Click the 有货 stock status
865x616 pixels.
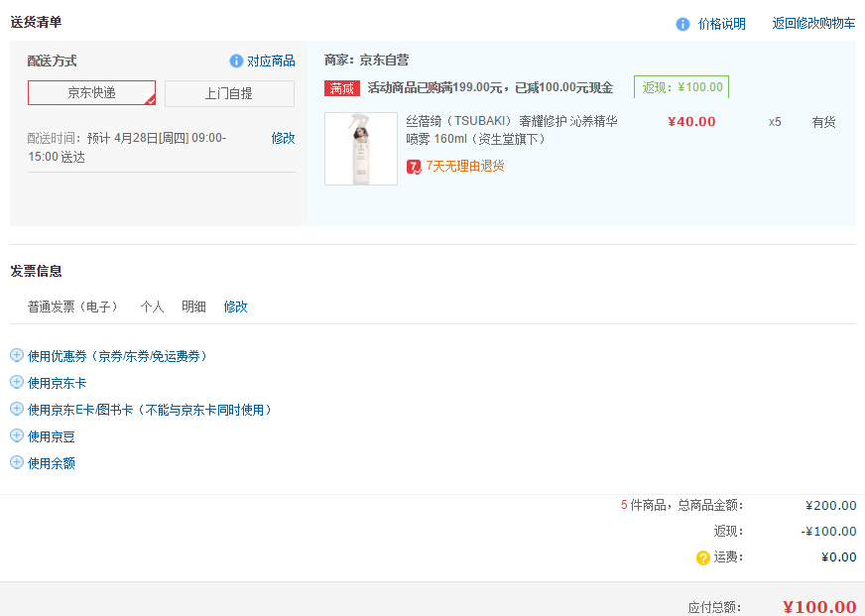[823, 122]
